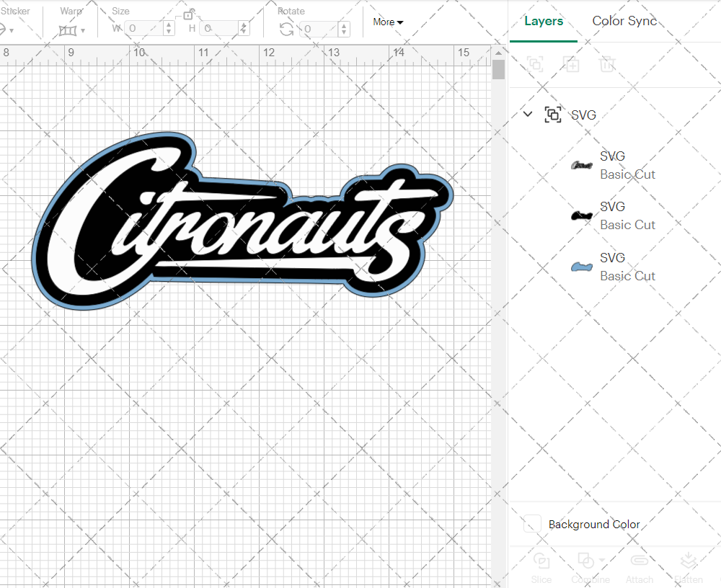The height and width of the screenshot is (588, 721).
Task: Open the More menu in the toolbar
Action: pyautogui.click(x=387, y=22)
